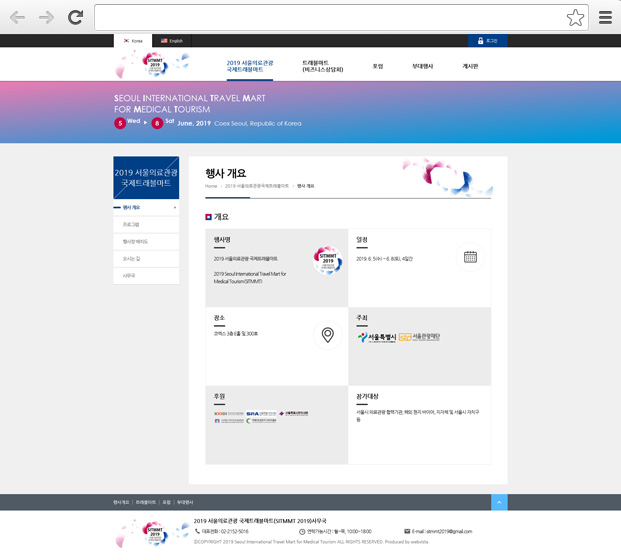The width and height of the screenshot is (621, 560).
Task: Click the '포럼' footer link
Action: click(x=166, y=502)
